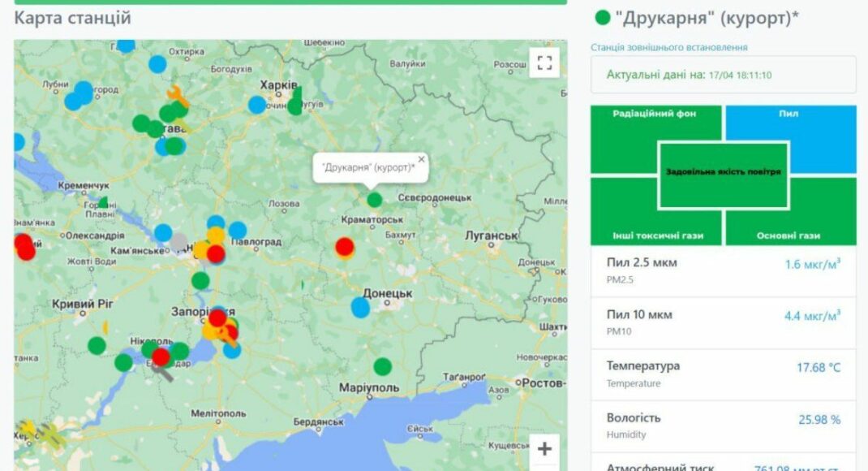
Task: Click the Температура row
Action: pyautogui.click(x=724, y=374)
